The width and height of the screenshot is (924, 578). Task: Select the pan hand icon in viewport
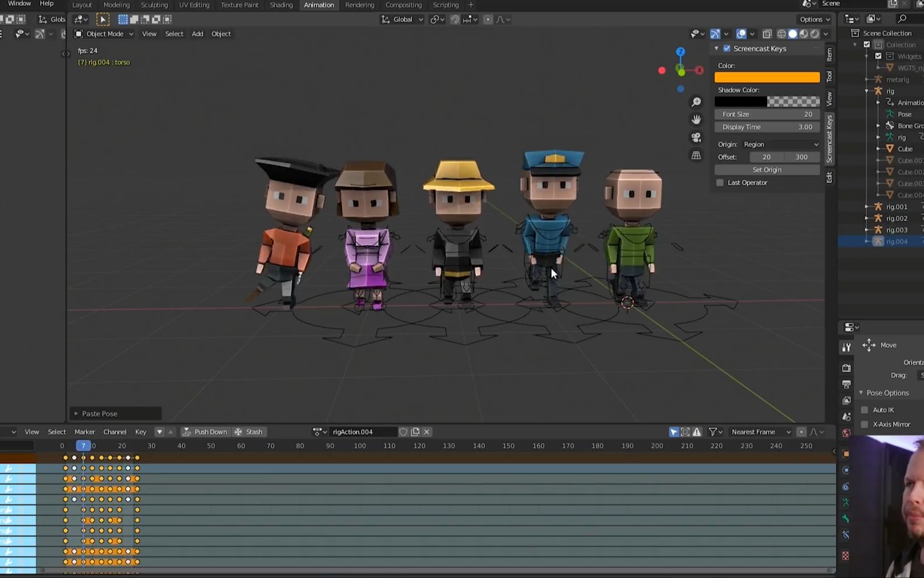tap(696, 120)
